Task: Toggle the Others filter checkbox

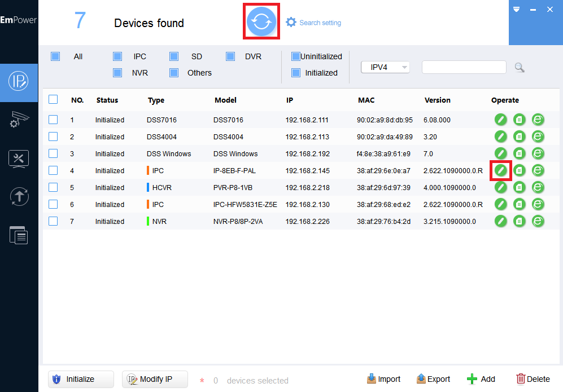Action: (x=174, y=73)
